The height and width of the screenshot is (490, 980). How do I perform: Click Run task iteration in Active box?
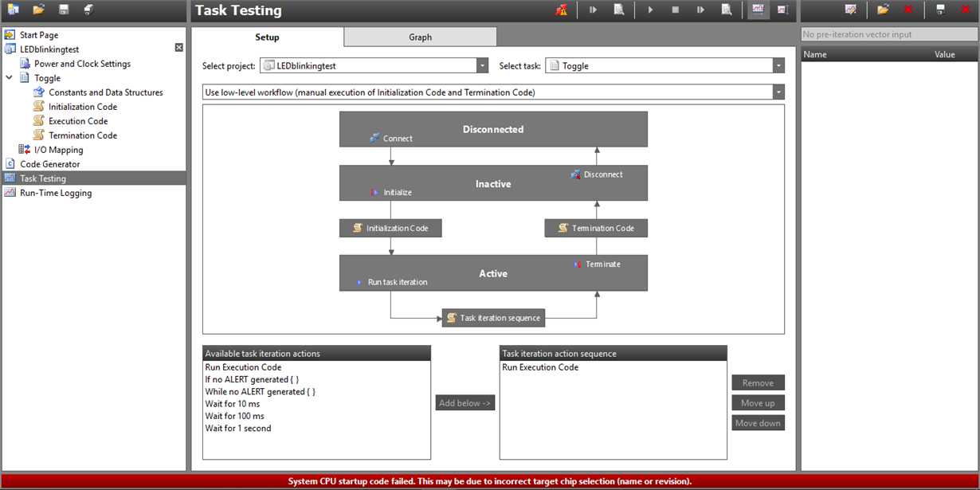(x=391, y=282)
